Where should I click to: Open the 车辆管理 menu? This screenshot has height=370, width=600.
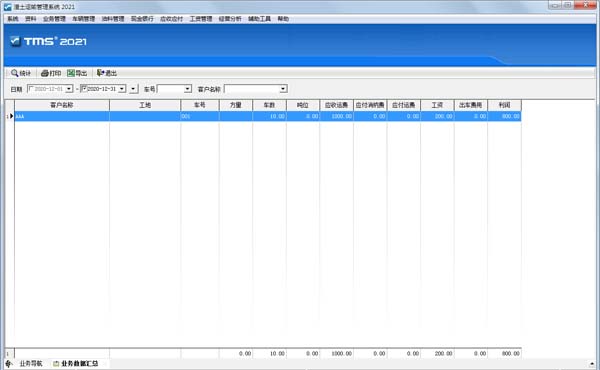[83, 19]
